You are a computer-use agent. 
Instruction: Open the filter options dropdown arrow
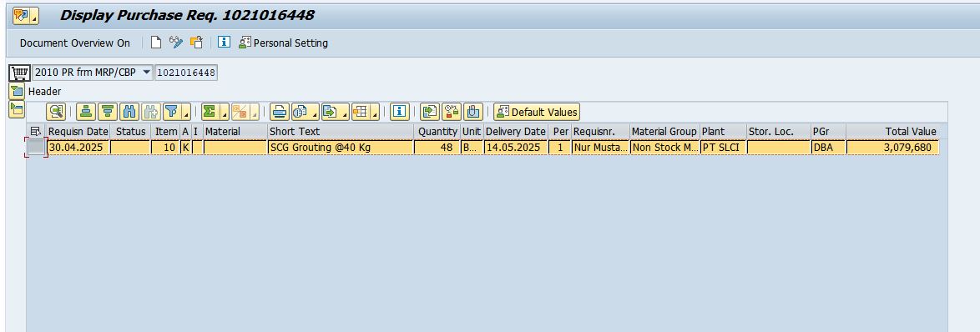click(186, 113)
